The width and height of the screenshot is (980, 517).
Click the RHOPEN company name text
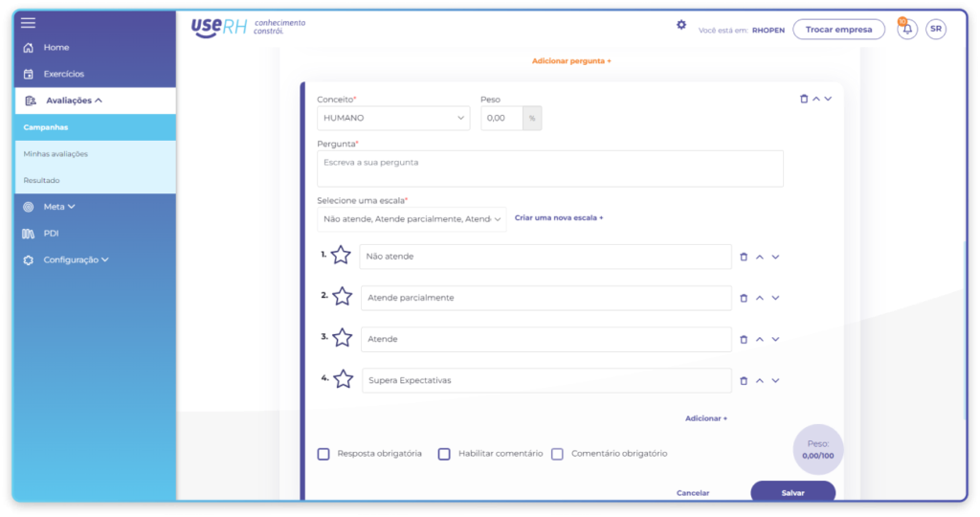(x=768, y=30)
